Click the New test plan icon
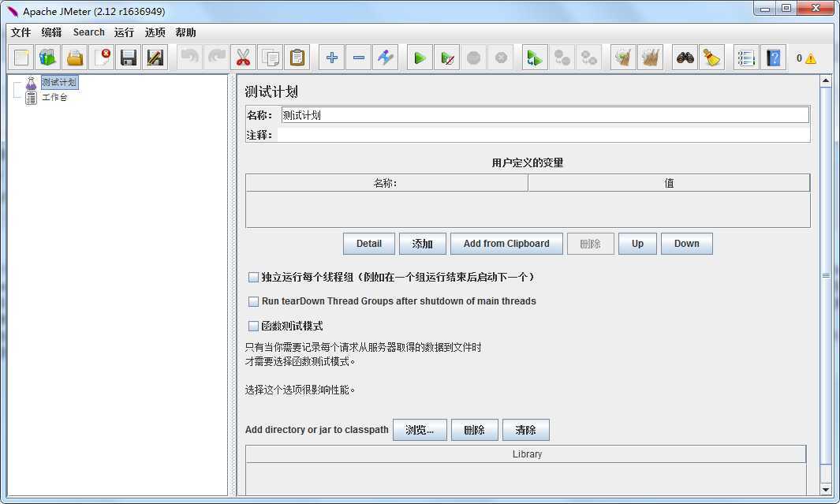Screen dimensions: 840x504 (x=21, y=58)
